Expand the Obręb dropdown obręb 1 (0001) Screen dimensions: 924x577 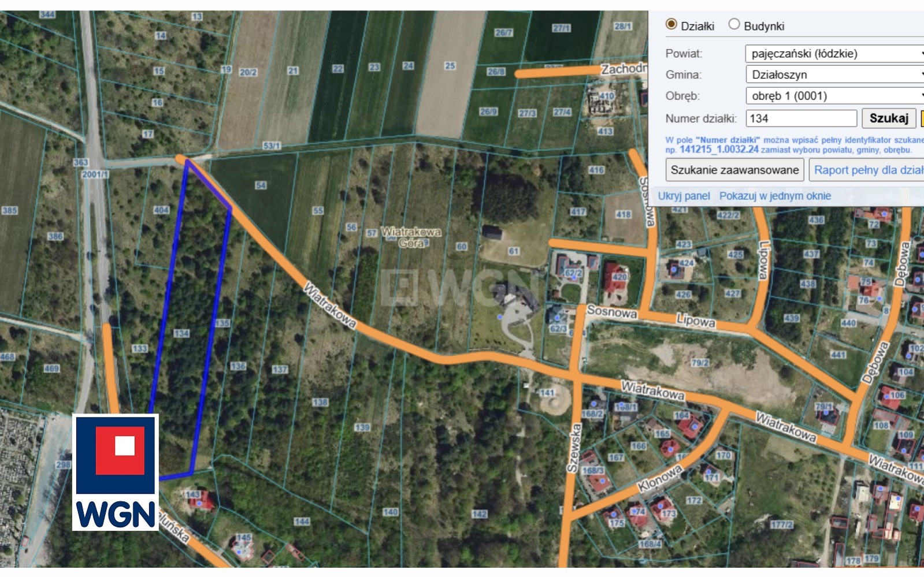pyautogui.click(x=834, y=96)
